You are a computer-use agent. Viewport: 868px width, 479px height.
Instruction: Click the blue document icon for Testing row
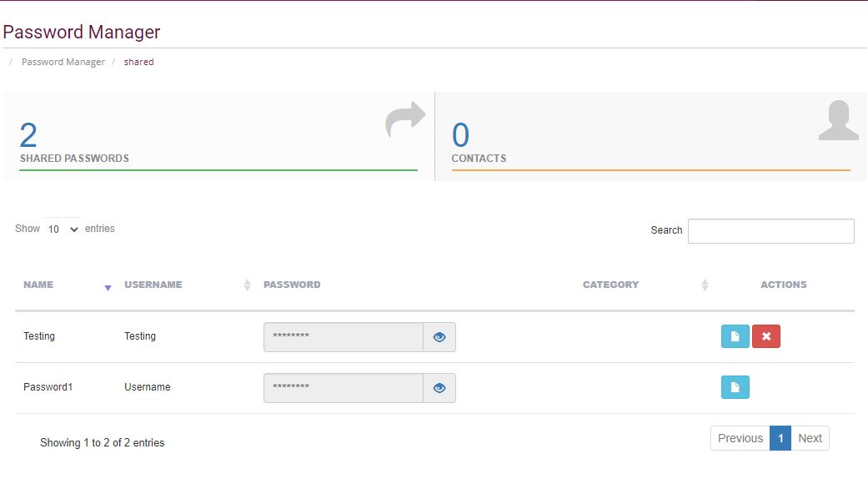coord(735,336)
